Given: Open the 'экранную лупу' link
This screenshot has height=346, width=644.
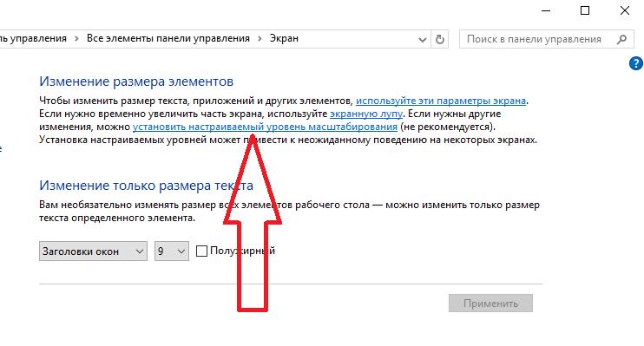Looking at the screenshot, I should pos(366,114).
